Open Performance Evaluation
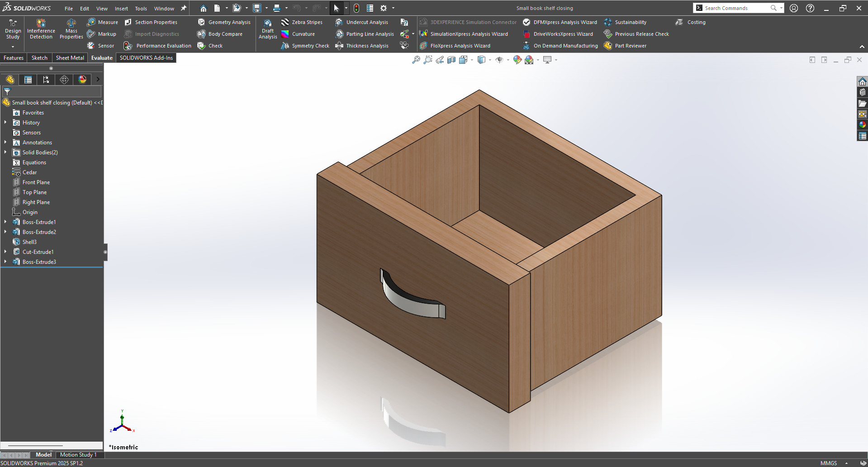The height and width of the screenshot is (467, 868). click(158, 46)
